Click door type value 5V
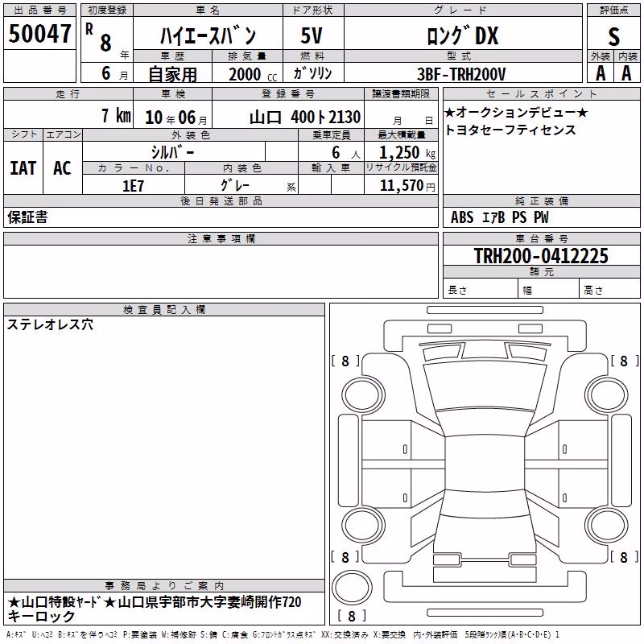Screen dimensions: 644x644 tap(312, 35)
